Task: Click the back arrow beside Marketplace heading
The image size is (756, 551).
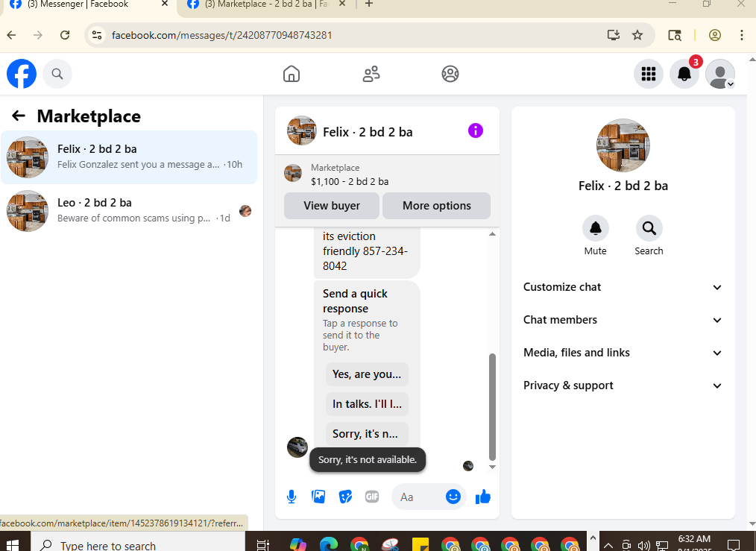Action: click(x=19, y=116)
